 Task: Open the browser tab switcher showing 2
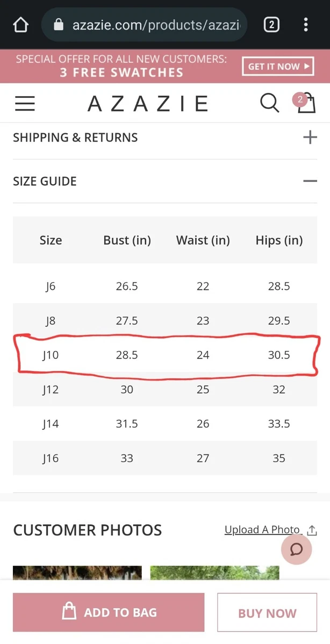tap(271, 25)
